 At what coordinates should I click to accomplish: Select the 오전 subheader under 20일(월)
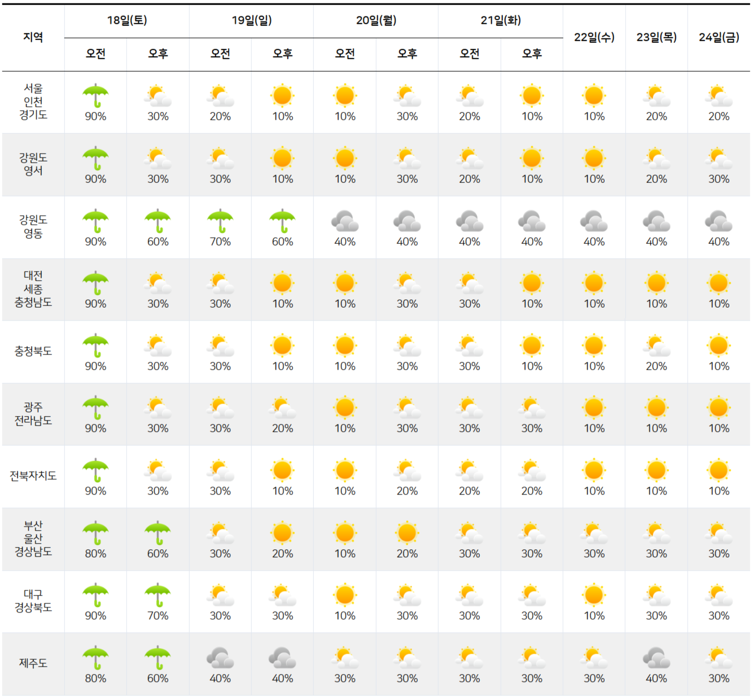pyautogui.click(x=345, y=54)
